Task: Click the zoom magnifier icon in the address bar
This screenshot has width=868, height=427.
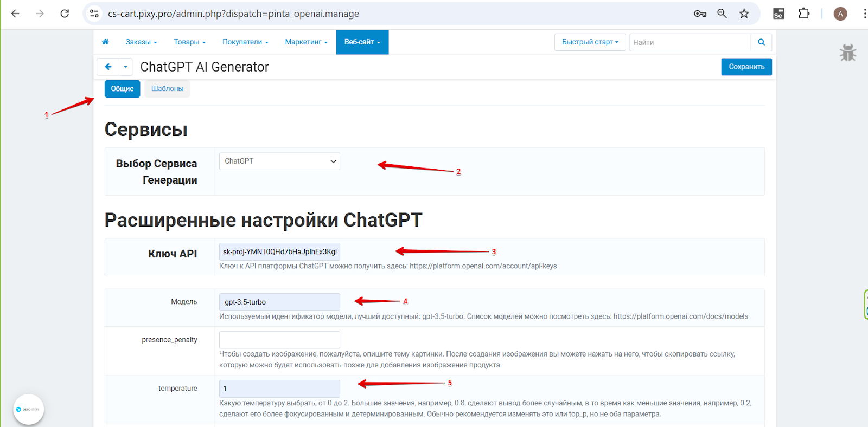Action: 722,14
